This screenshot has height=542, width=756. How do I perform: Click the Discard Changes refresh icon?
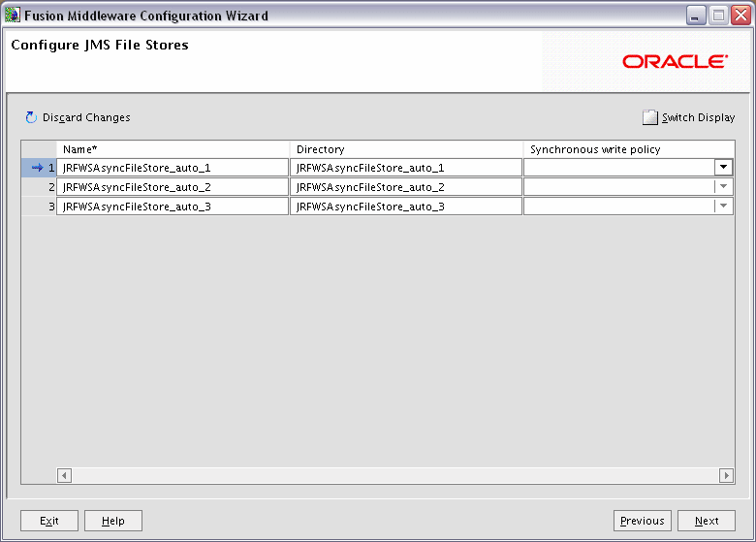[31, 117]
